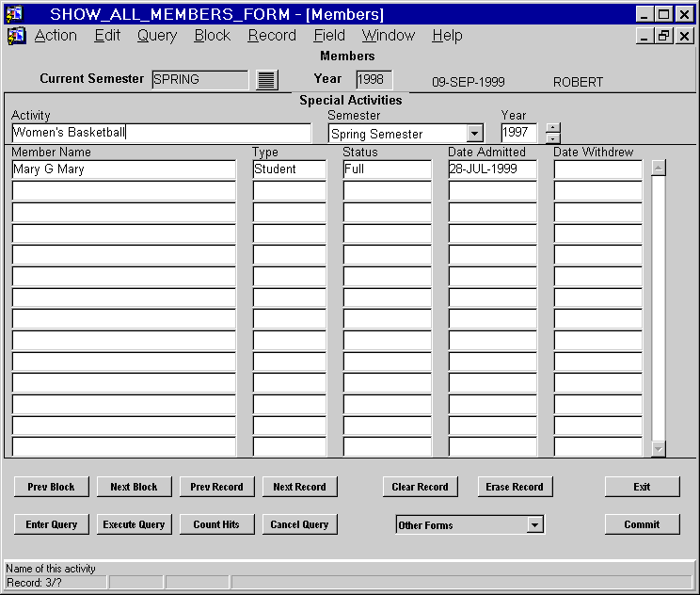Click the Type cell reading Student

click(x=289, y=169)
